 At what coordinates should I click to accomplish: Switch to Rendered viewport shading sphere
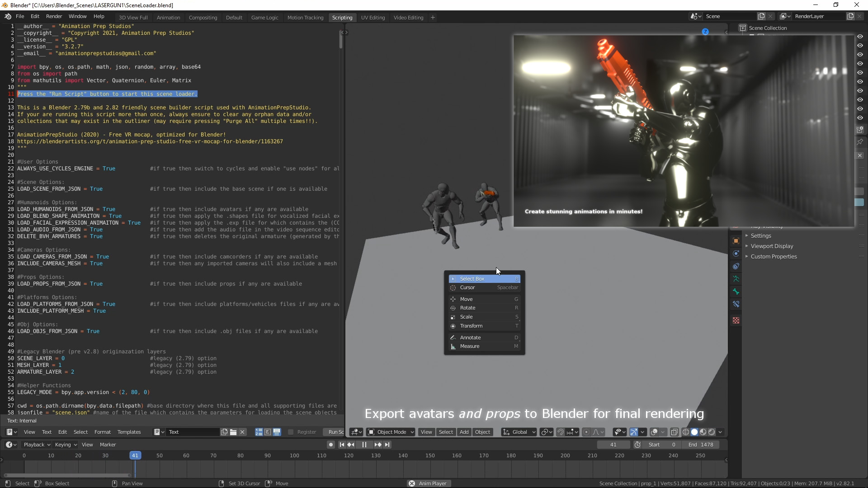711,432
